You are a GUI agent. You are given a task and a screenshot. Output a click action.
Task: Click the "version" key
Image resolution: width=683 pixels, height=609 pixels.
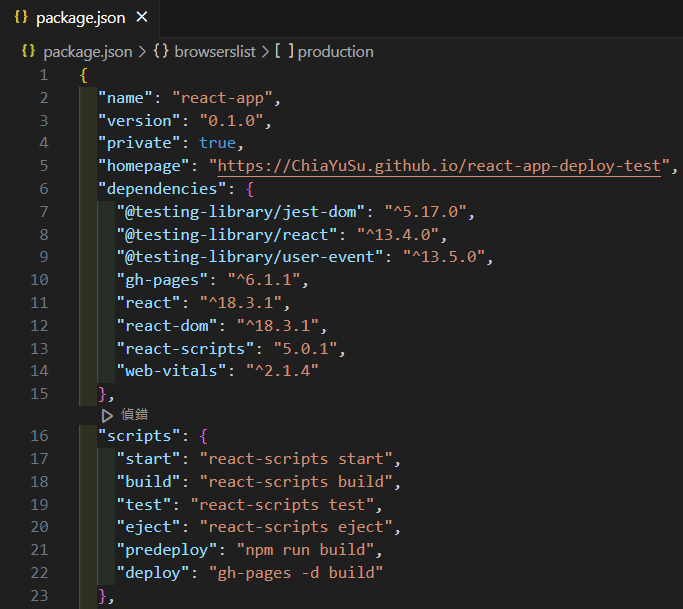click(139, 121)
